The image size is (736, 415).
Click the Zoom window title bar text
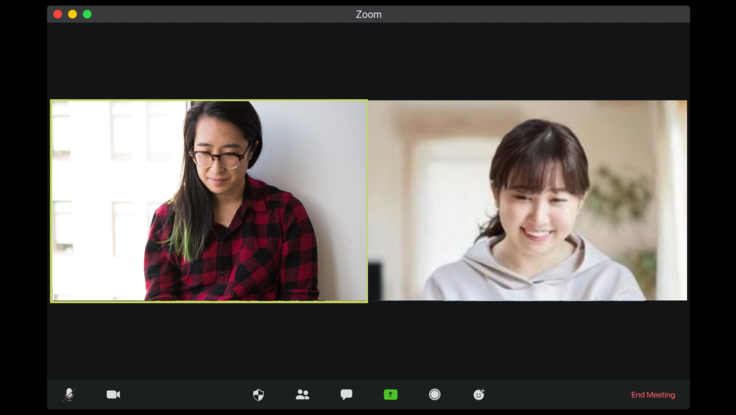pyautogui.click(x=368, y=14)
